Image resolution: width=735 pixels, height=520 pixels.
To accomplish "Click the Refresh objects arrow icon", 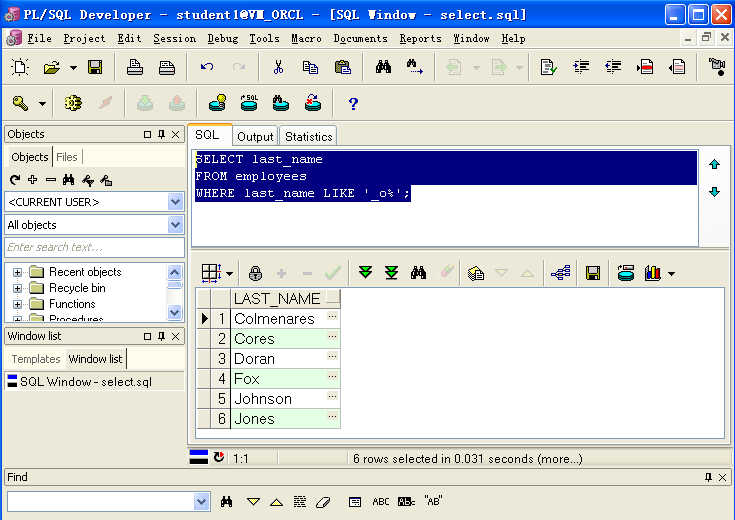I will (15, 180).
